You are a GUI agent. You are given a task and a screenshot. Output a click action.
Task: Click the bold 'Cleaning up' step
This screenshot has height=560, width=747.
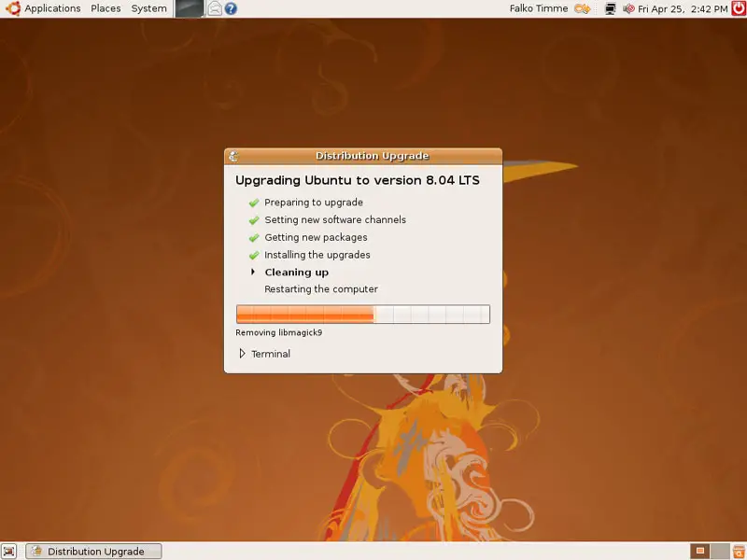[296, 273]
